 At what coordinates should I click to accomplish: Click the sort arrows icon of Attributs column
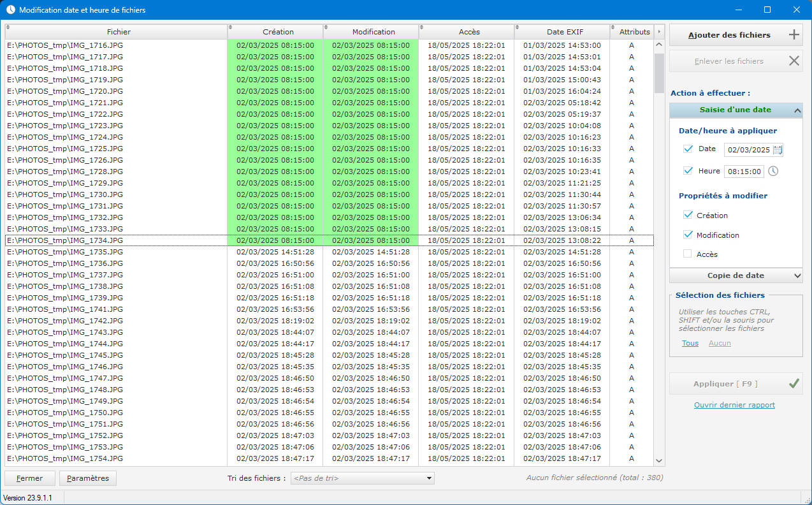(x=613, y=27)
